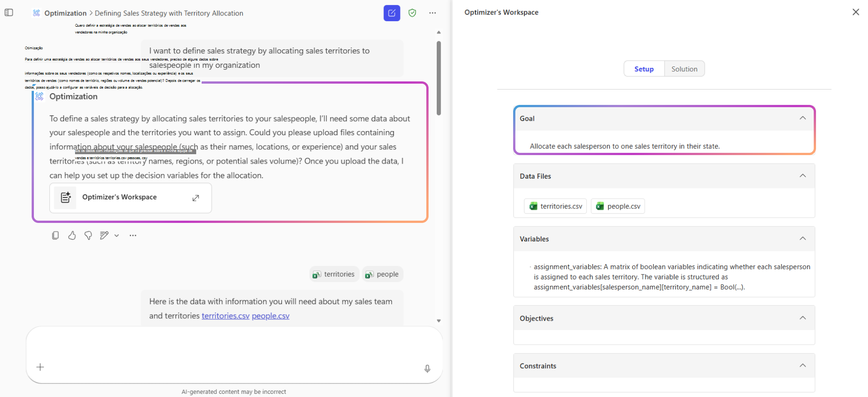868x397 pixels.
Task: Switch to the Setup tab
Action: point(644,69)
